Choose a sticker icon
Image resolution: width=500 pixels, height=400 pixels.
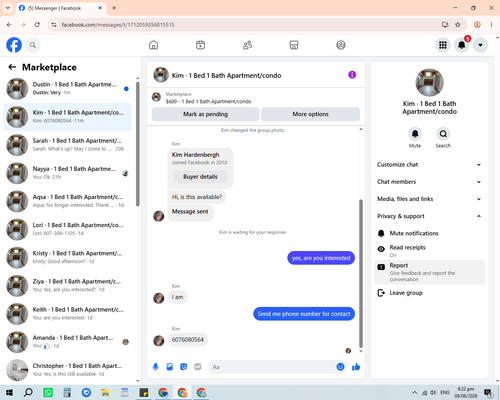(184, 367)
